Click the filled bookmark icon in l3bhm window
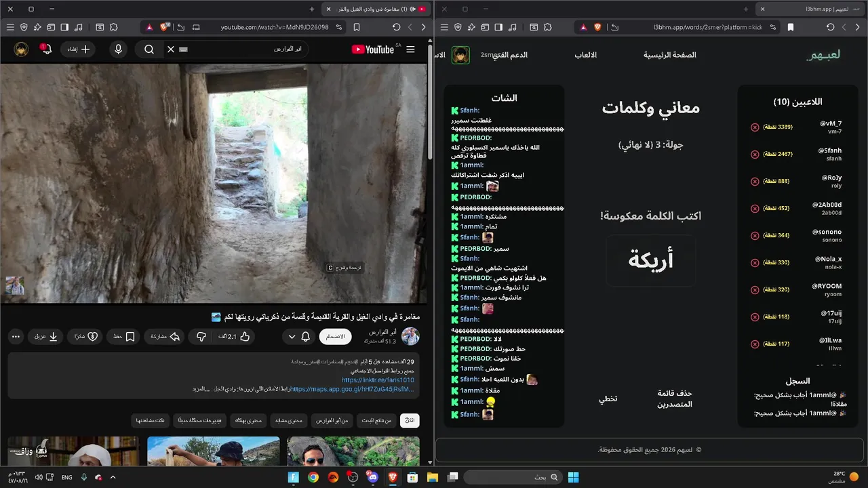Viewport: 868px width, 488px height. 790,27
